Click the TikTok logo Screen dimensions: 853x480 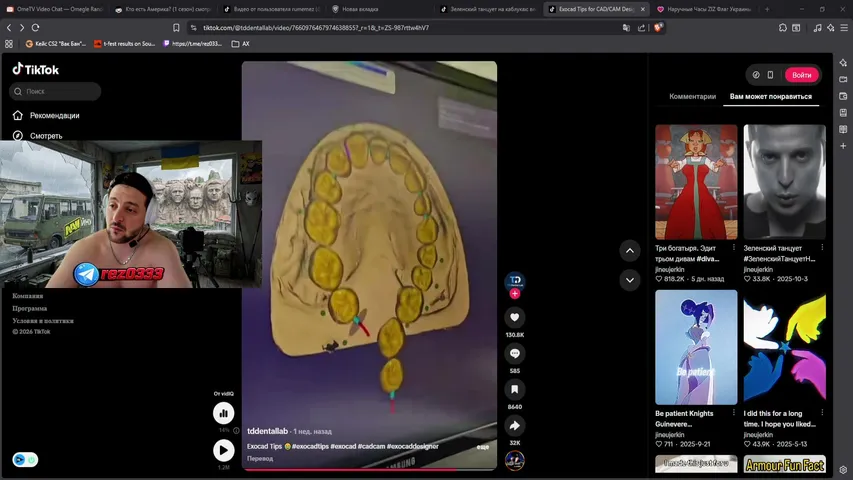35,69
